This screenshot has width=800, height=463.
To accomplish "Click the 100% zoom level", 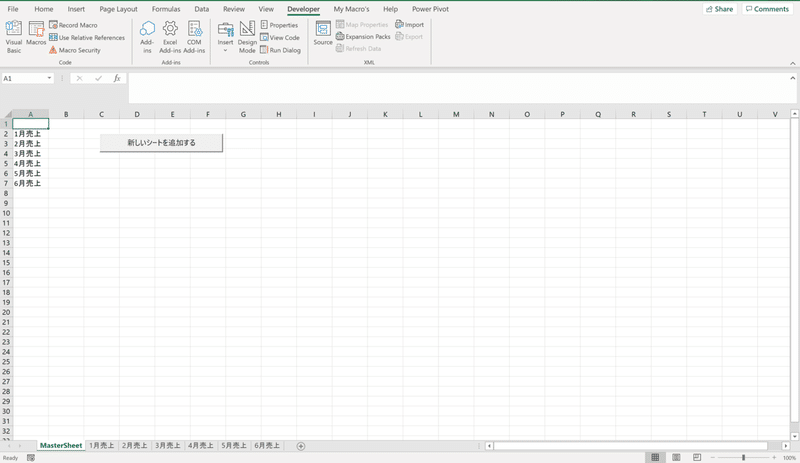I will tap(789, 458).
